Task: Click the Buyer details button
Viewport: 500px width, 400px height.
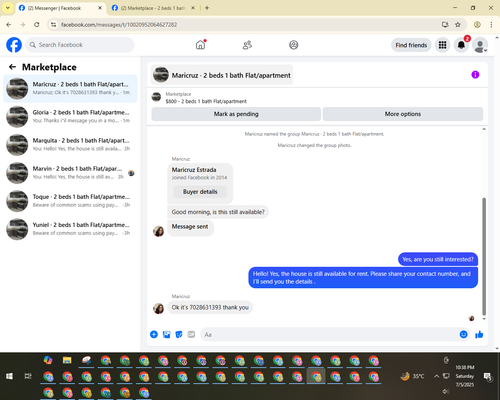Action: coord(200,192)
